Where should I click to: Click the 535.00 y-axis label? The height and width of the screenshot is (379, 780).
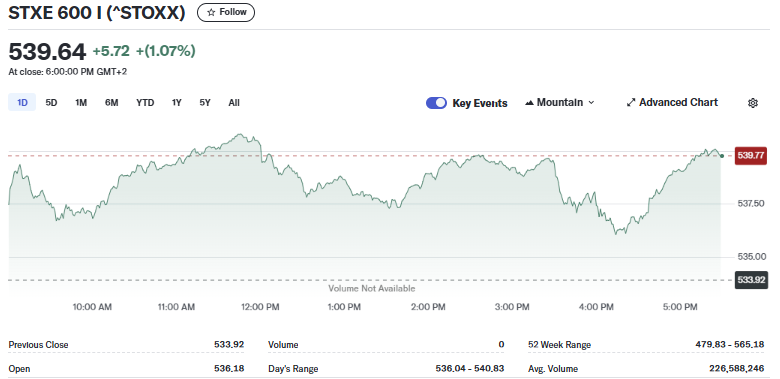click(751, 257)
